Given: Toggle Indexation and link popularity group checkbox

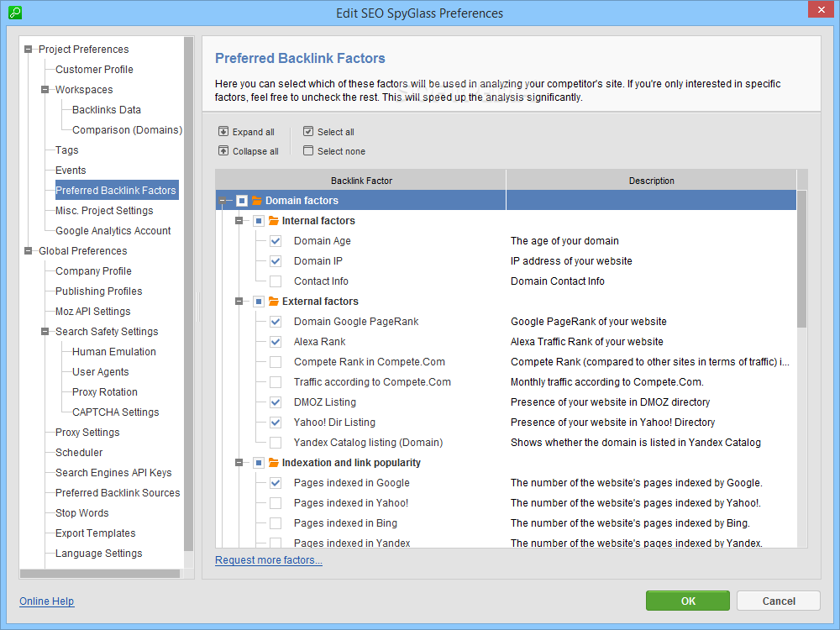Looking at the screenshot, I should [258, 462].
